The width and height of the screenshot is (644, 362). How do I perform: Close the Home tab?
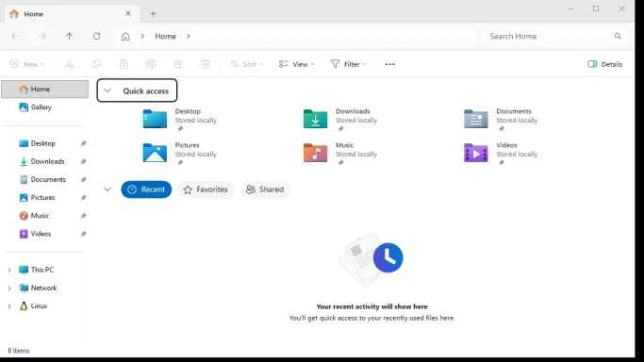(x=128, y=13)
